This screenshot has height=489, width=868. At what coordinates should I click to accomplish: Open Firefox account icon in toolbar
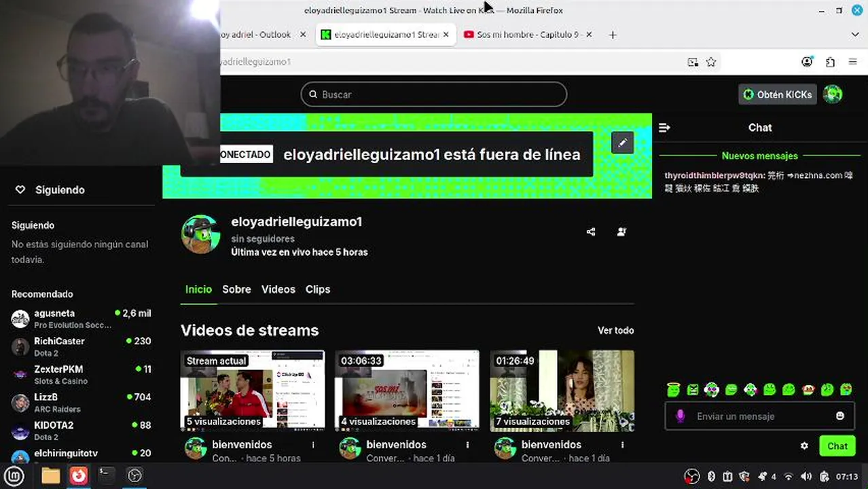[807, 62]
